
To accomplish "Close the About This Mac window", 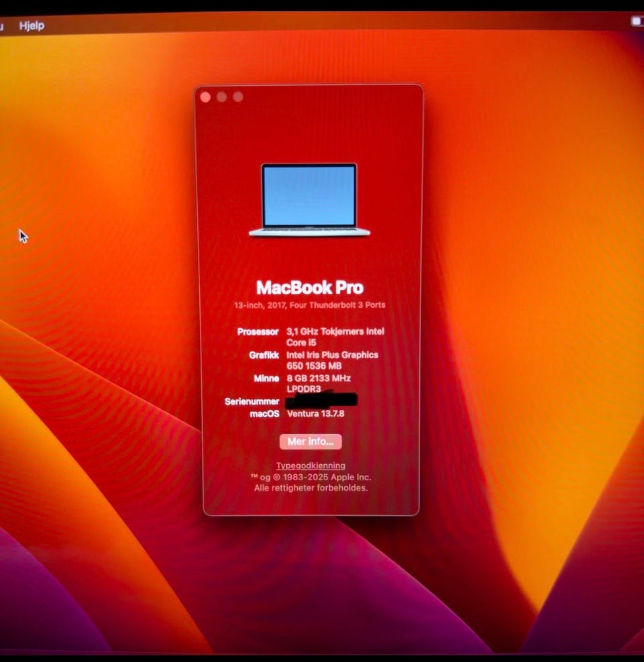I will 206,97.
